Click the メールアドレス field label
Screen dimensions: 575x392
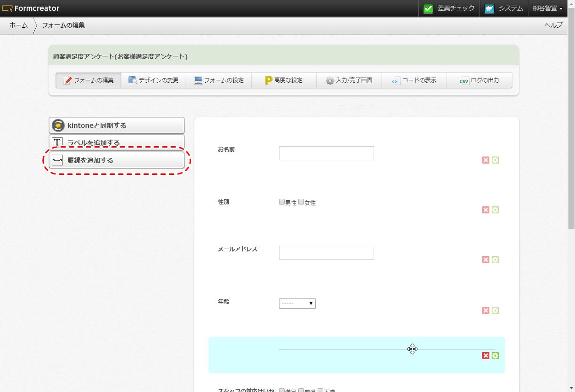pyautogui.click(x=237, y=249)
